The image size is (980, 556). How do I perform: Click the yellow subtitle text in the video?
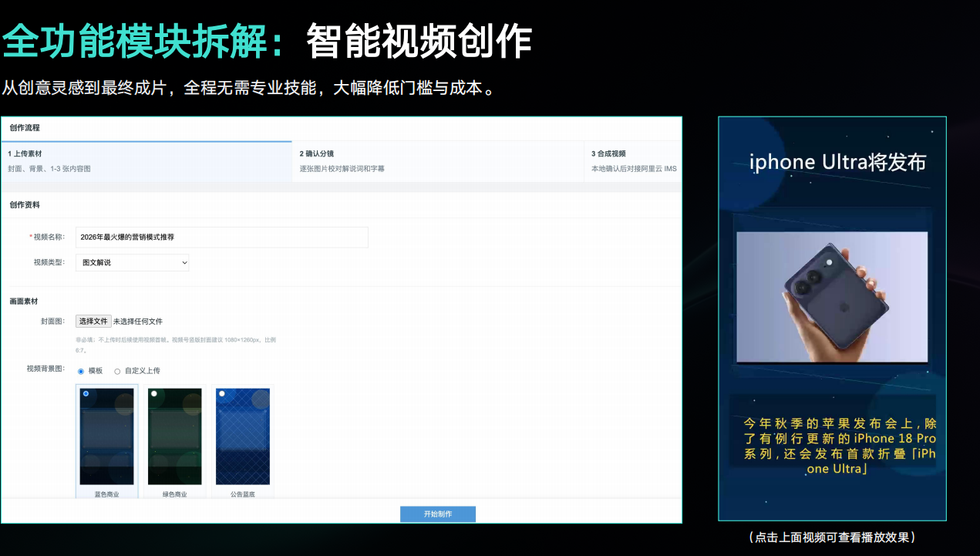(x=840, y=446)
